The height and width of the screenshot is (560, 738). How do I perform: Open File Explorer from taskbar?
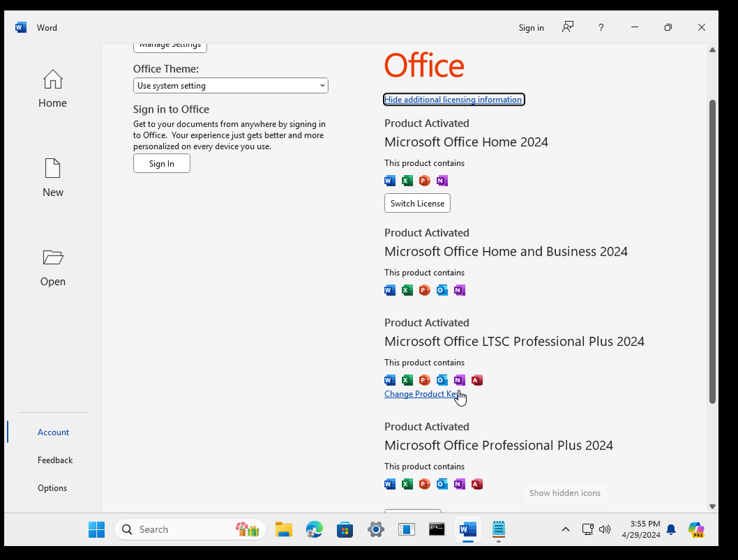pos(284,529)
